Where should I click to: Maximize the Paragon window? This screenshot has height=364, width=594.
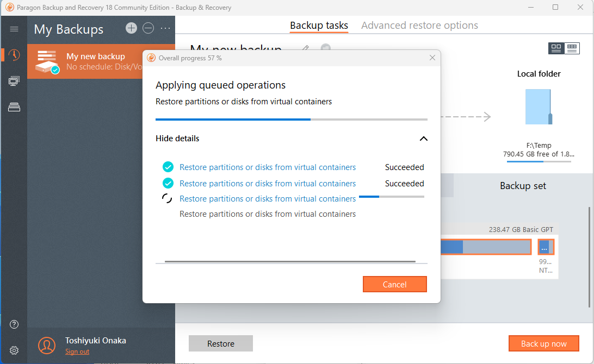pos(555,7)
